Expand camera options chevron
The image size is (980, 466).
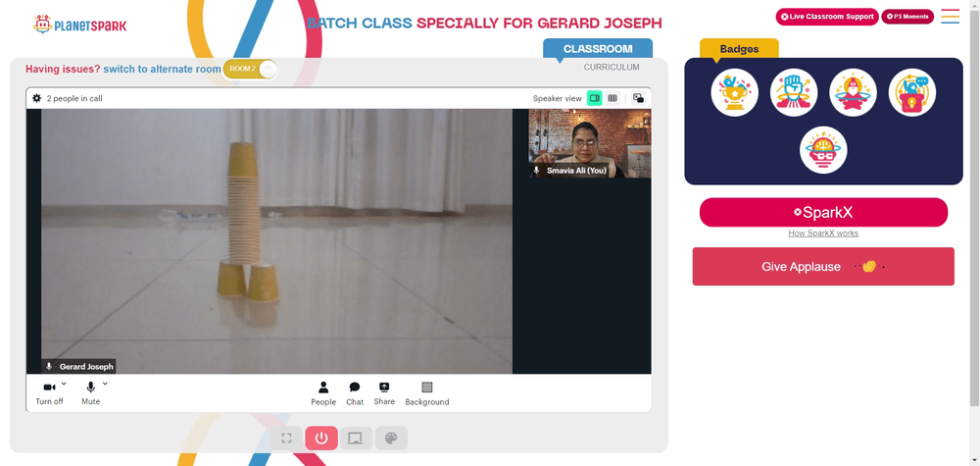click(x=64, y=384)
